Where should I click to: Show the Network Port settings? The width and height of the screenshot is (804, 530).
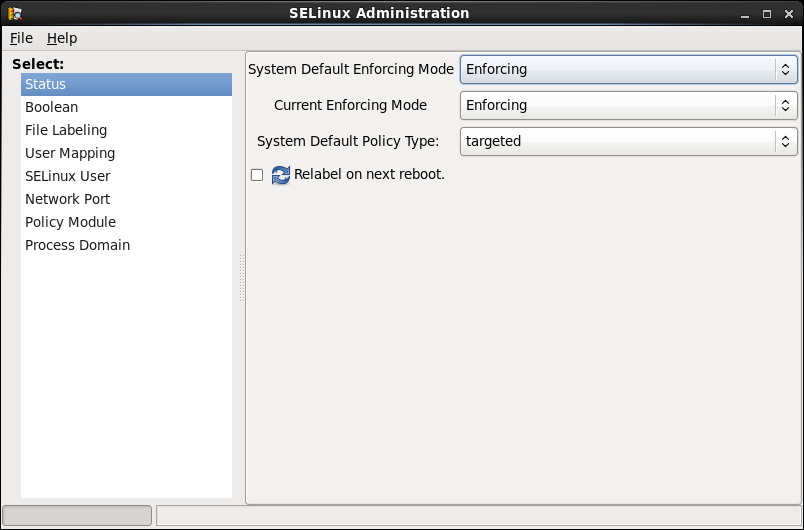pyautogui.click(x=126, y=199)
